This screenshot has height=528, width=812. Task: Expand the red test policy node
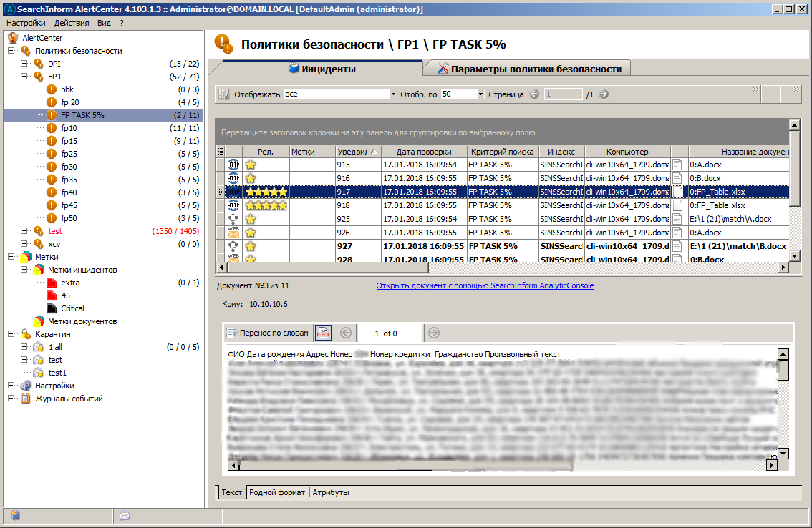(x=24, y=231)
